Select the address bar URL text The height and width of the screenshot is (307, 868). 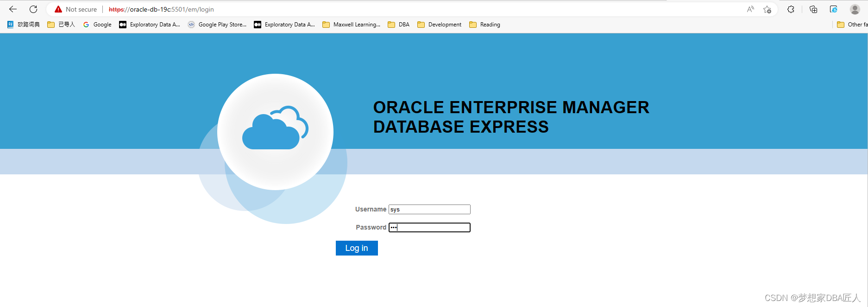[x=161, y=9]
